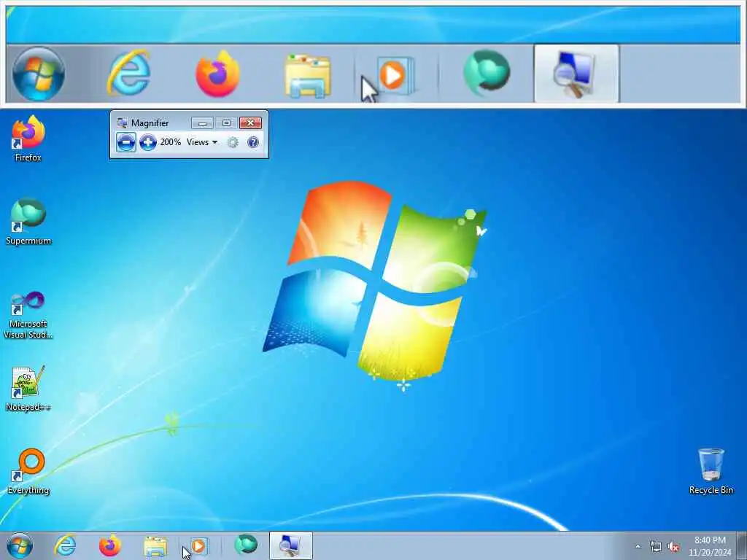
Task: Click the Magnifier taskbar button
Action: point(290,545)
